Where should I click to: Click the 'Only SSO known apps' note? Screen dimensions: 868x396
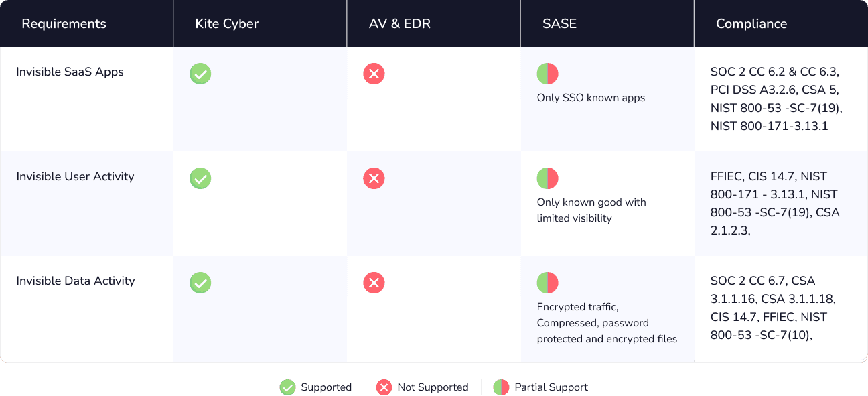tap(591, 98)
